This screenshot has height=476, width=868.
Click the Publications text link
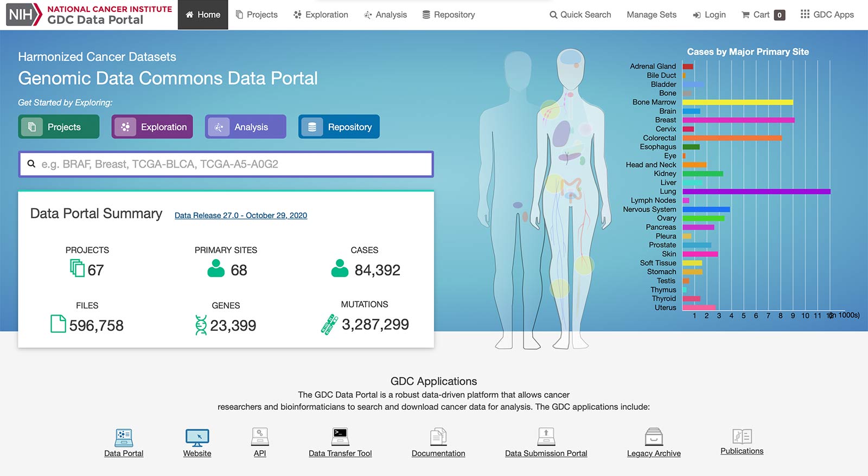coord(742,451)
